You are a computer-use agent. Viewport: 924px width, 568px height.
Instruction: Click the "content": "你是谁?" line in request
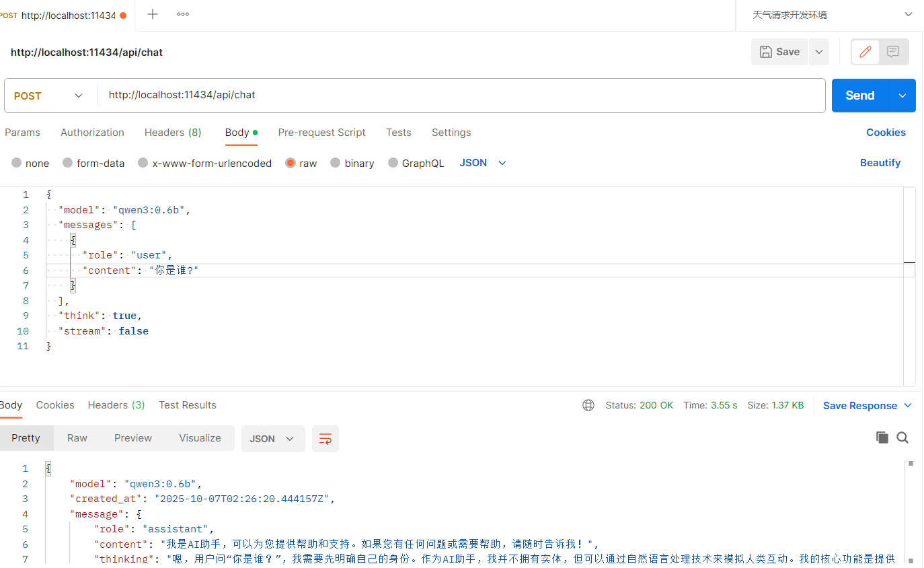point(141,271)
